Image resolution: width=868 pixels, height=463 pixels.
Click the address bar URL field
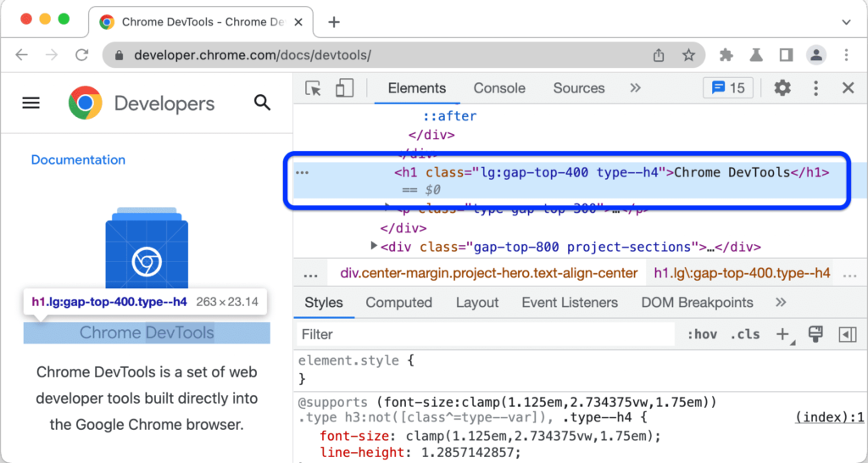pyautogui.click(x=403, y=55)
